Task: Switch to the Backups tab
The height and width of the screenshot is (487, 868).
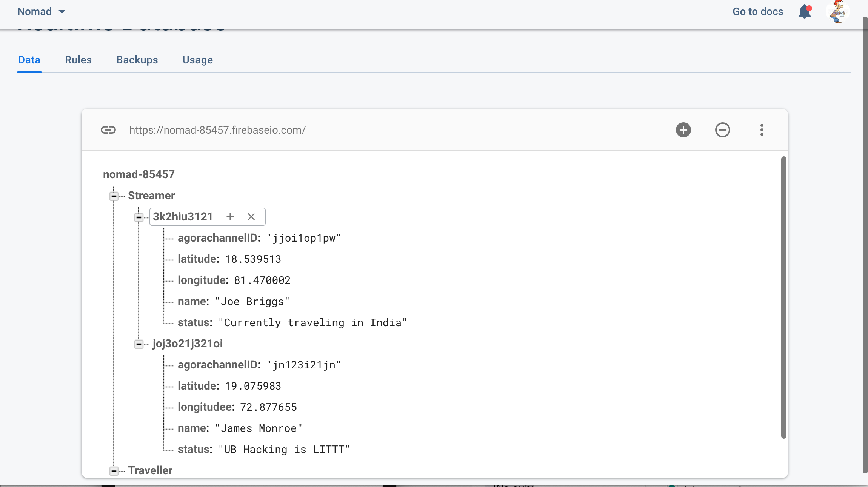Action: point(137,60)
